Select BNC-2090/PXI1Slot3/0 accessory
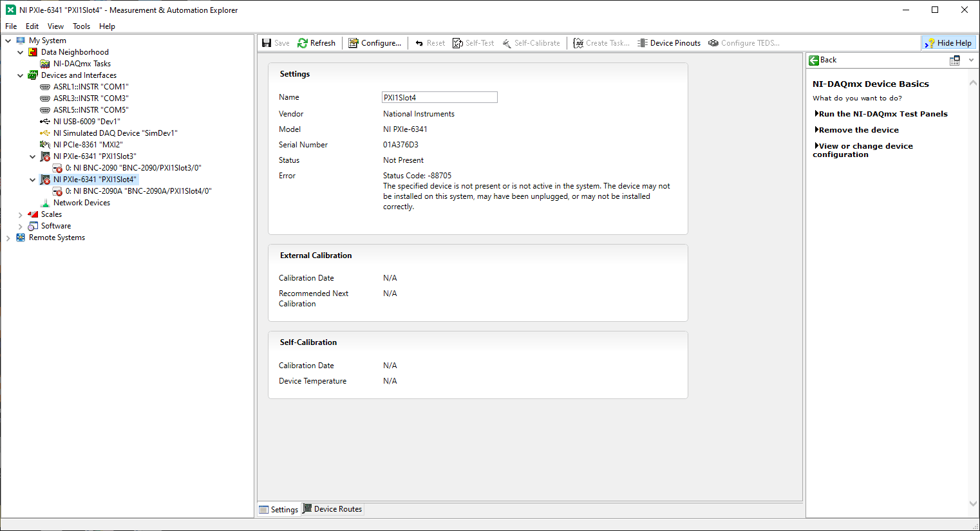This screenshot has height=531, width=980. point(133,168)
